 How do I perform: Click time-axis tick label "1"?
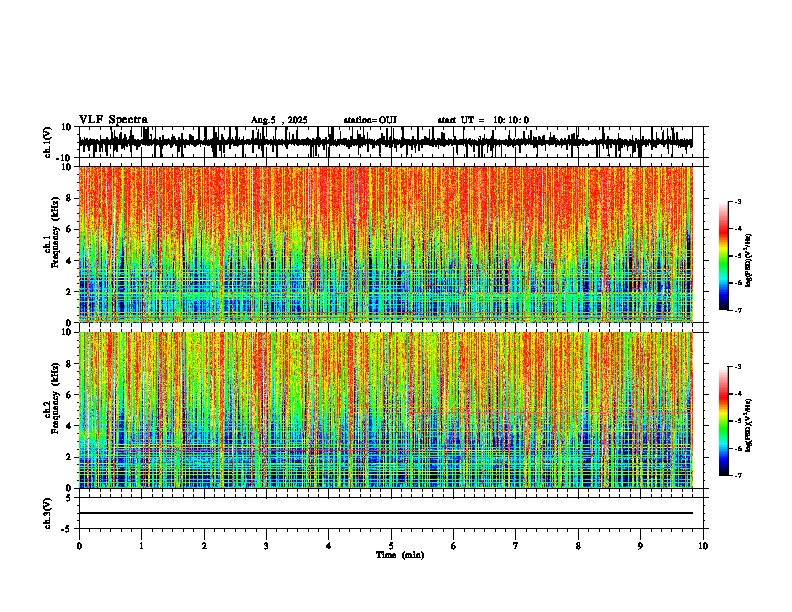click(141, 546)
